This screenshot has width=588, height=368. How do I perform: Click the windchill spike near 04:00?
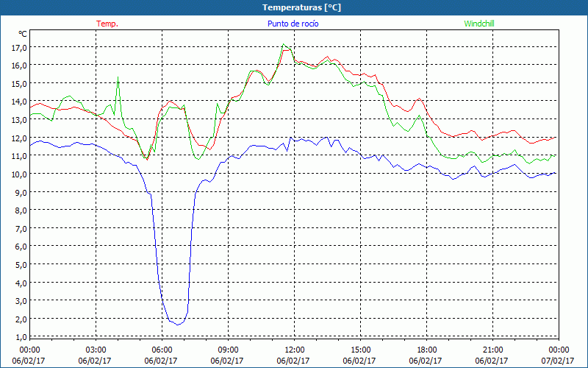[x=118, y=78]
